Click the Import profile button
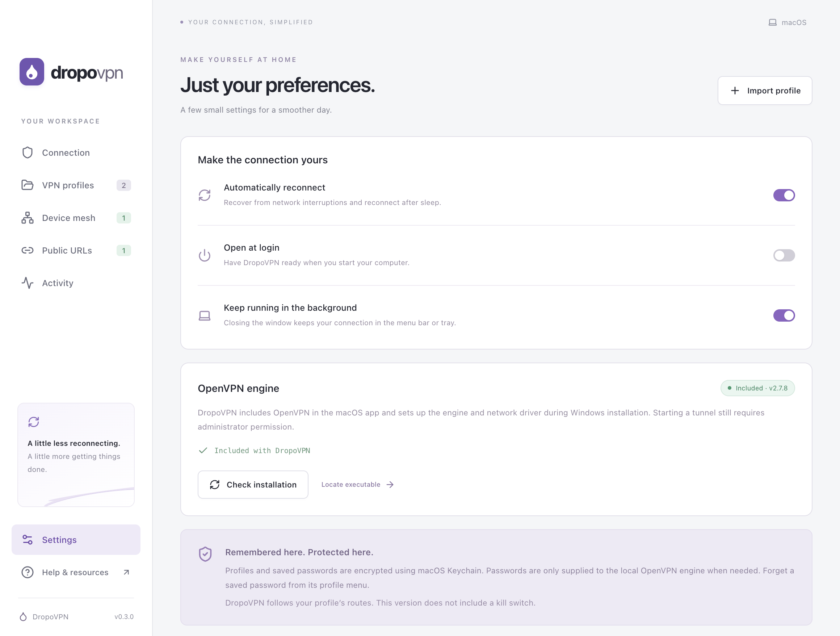The width and height of the screenshot is (840, 636). pos(765,91)
